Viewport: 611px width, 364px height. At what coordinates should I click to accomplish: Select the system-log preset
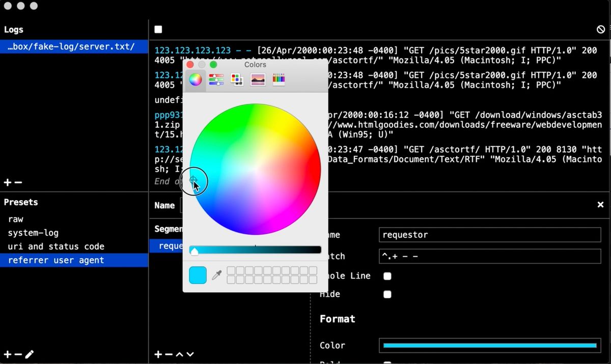pos(33,233)
